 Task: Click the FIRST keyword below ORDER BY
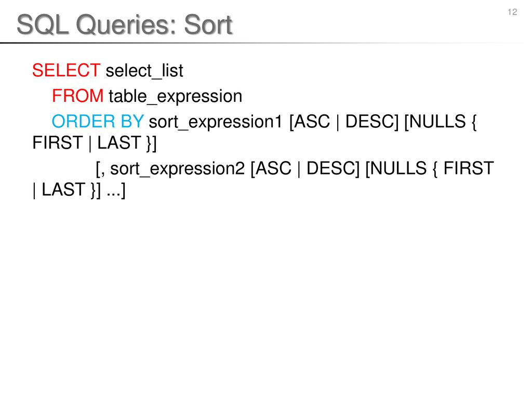tap(58, 142)
